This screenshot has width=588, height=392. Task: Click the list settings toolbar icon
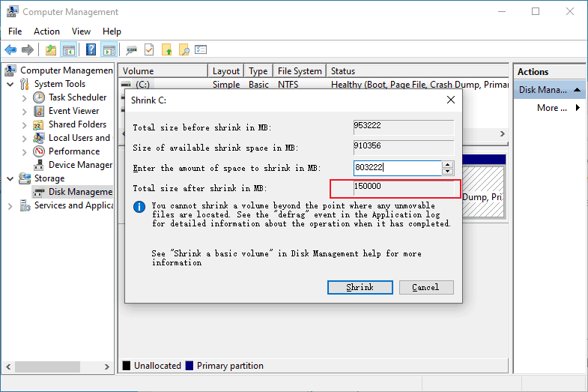201,49
